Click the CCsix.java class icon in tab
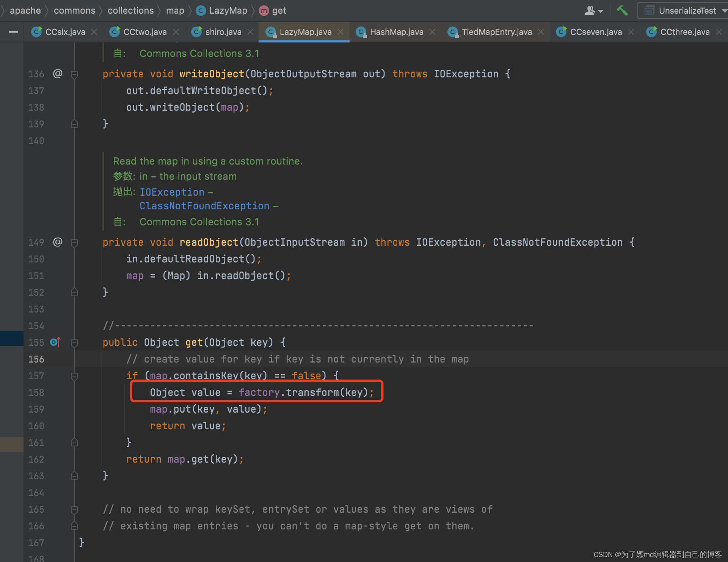 pos(36,32)
